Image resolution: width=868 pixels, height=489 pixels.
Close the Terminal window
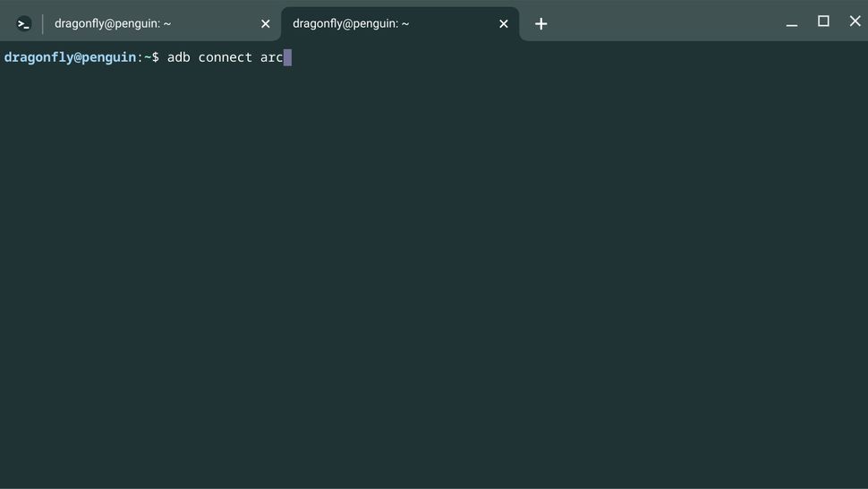(x=855, y=21)
